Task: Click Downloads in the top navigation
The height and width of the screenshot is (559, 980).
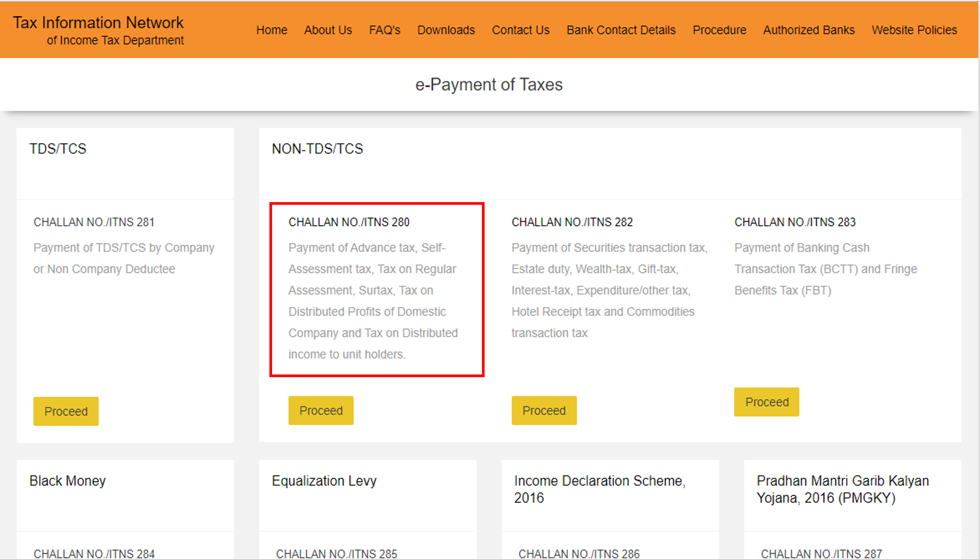Action: point(446,30)
